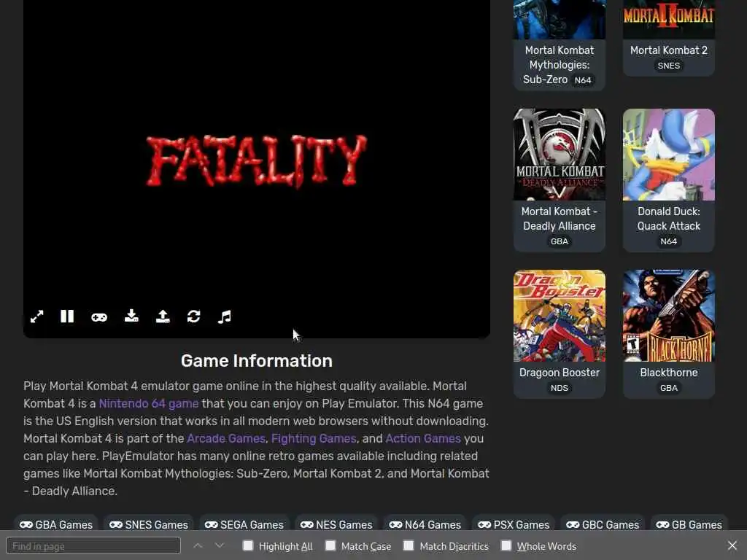
Task: Open the GBC Games category
Action: click(603, 525)
